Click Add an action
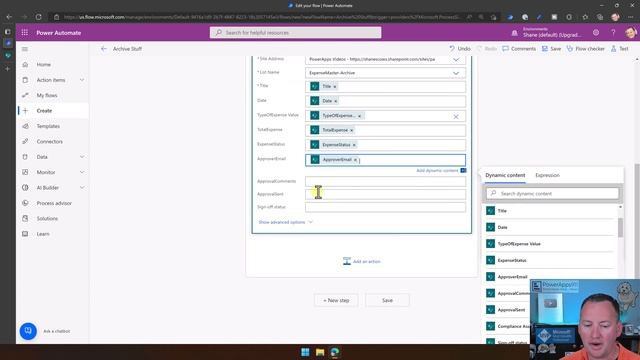 (362, 261)
